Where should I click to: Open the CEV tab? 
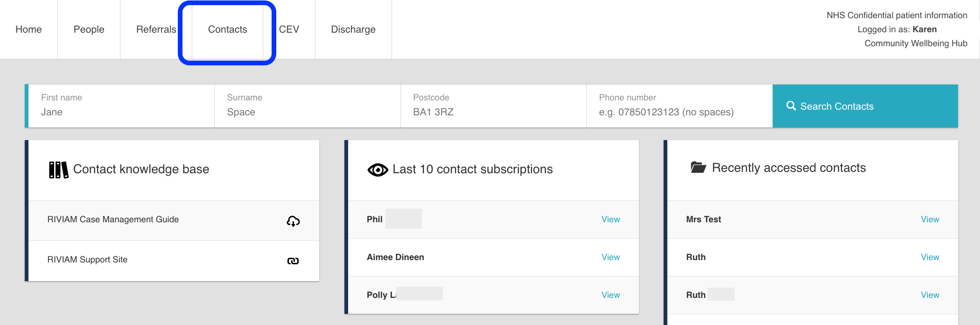[x=289, y=29]
